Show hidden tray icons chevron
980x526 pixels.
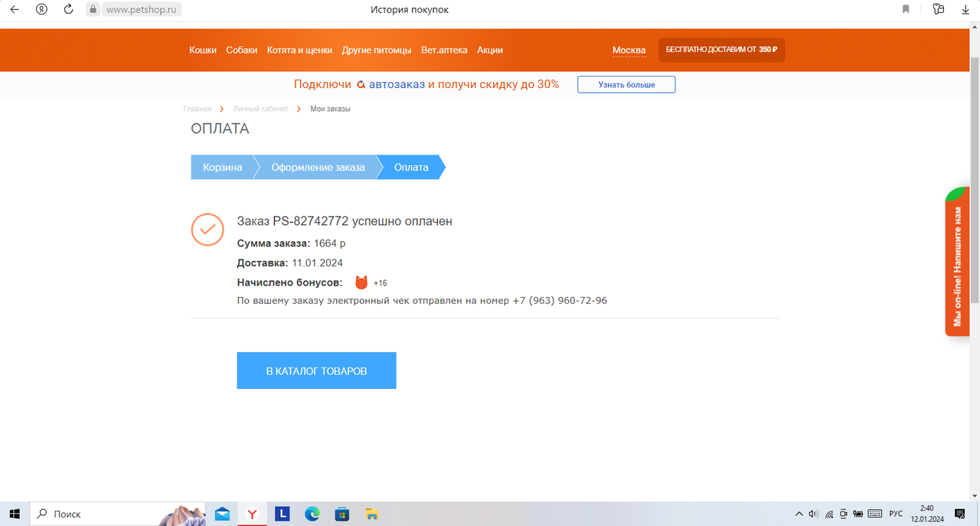point(799,514)
